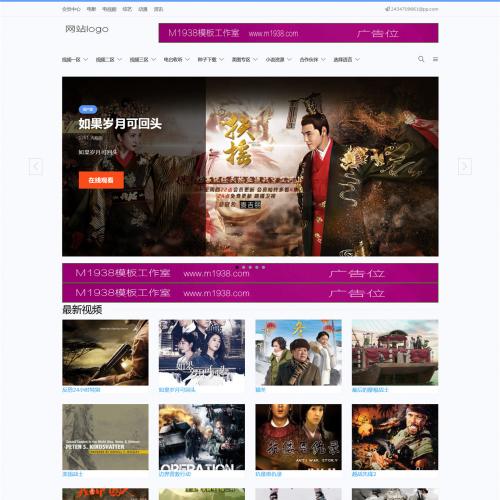The height and width of the screenshot is (500, 500).
Task: Open the 会员中心 link in top bar
Action: tap(71, 9)
